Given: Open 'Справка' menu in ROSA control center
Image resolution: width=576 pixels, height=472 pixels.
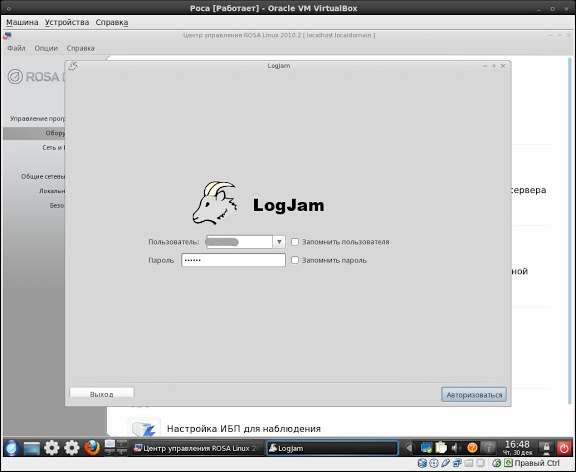Looking at the screenshot, I should pos(80,48).
